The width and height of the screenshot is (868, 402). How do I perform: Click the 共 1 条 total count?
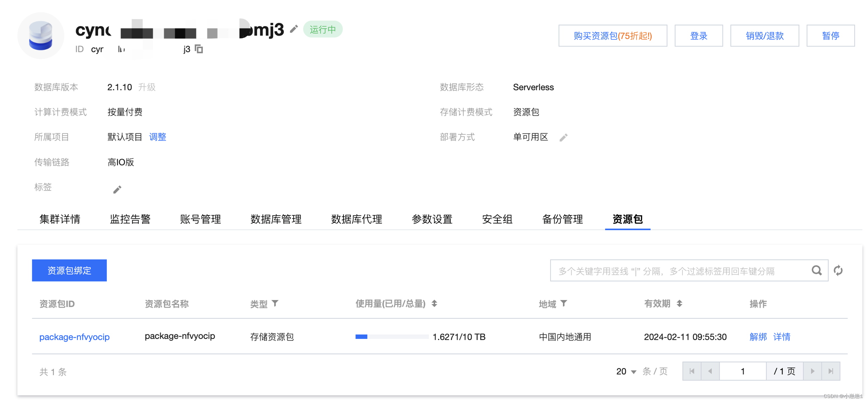[x=53, y=371]
